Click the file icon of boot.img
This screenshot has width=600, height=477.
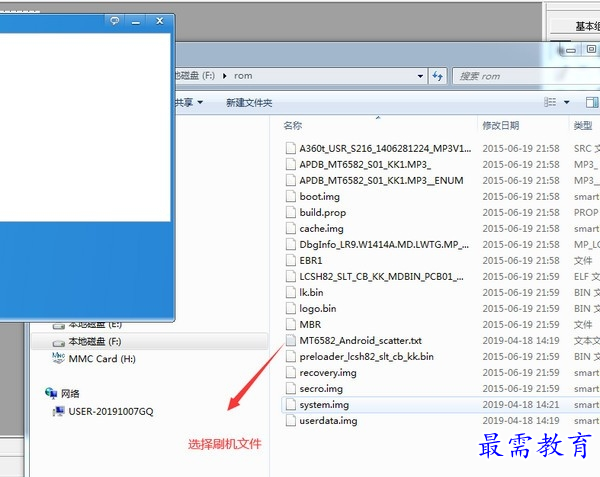(291, 196)
